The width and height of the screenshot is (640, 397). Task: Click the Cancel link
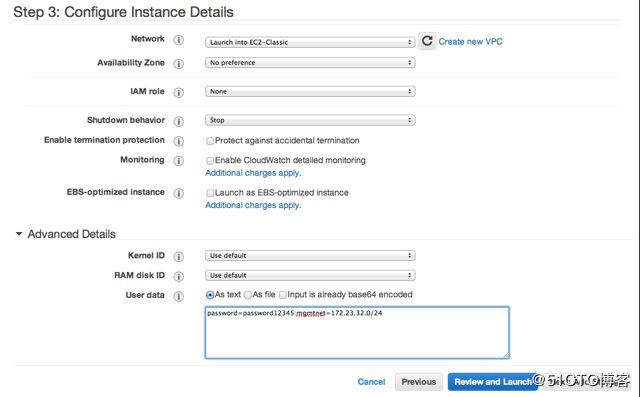coord(371,382)
